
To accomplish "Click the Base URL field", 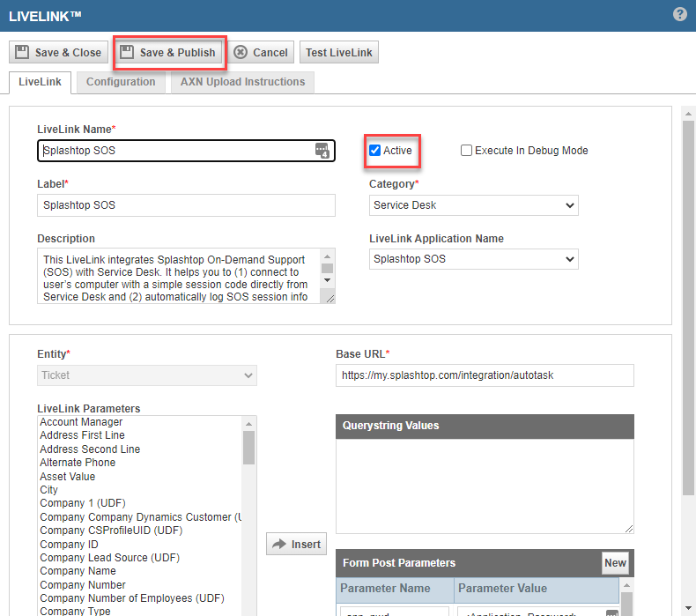I will [485, 375].
